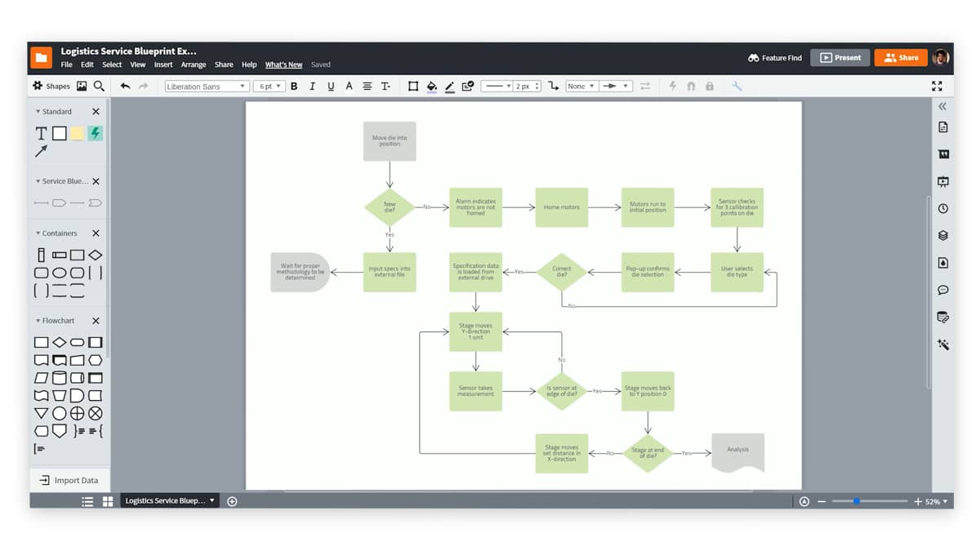Click the shape options icon
Image resolution: width=980 pixels, height=551 pixels.
467,86
